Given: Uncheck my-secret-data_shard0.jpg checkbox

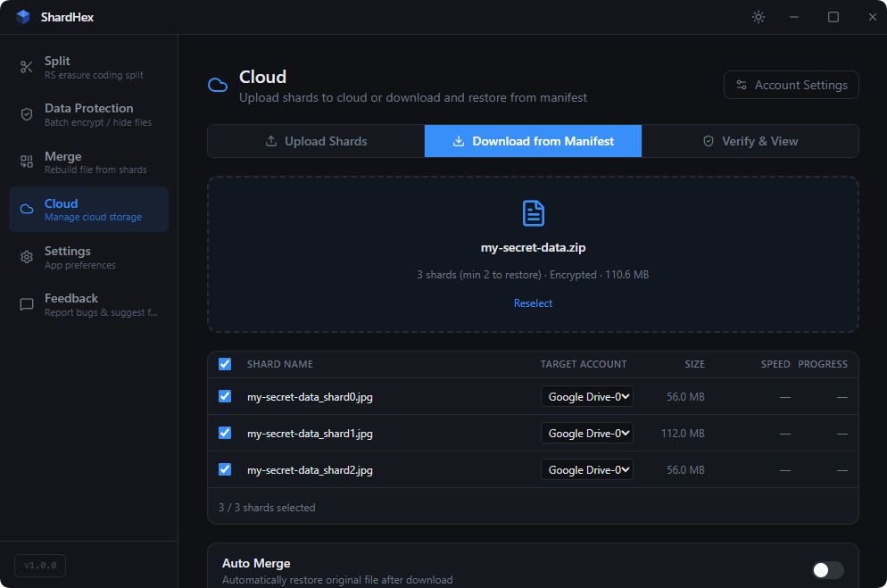Looking at the screenshot, I should pos(225,396).
